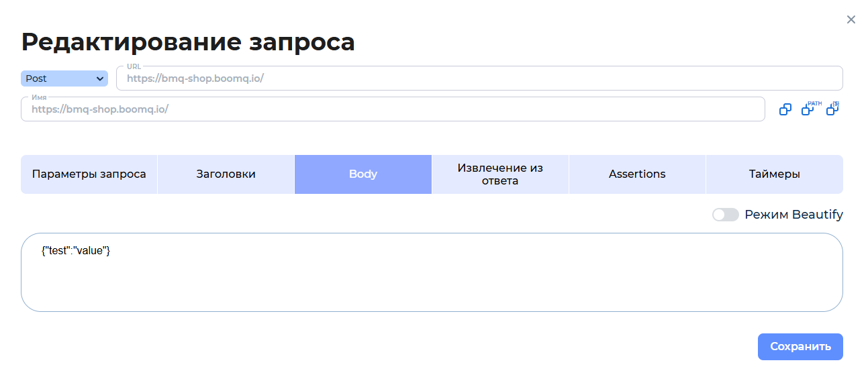Viewport: 868px width, 379px height.
Task: Click the Режим Beautify label
Action: [x=793, y=215]
